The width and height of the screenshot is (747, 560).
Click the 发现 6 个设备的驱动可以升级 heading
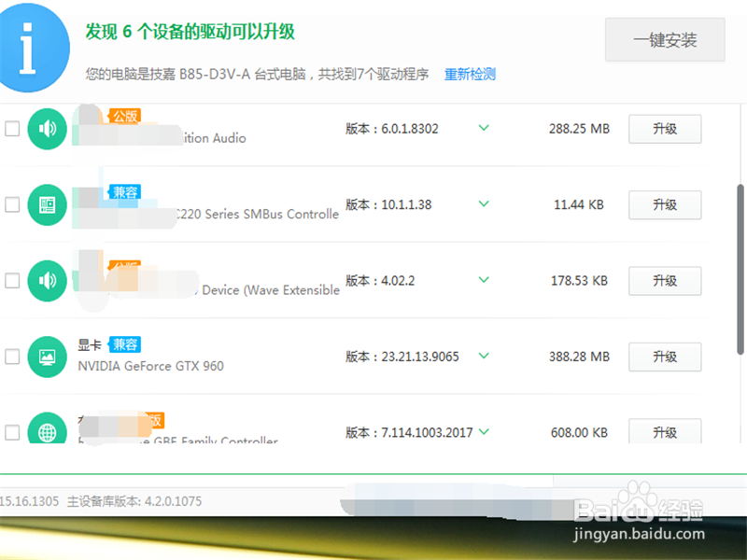[x=190, y=32]
